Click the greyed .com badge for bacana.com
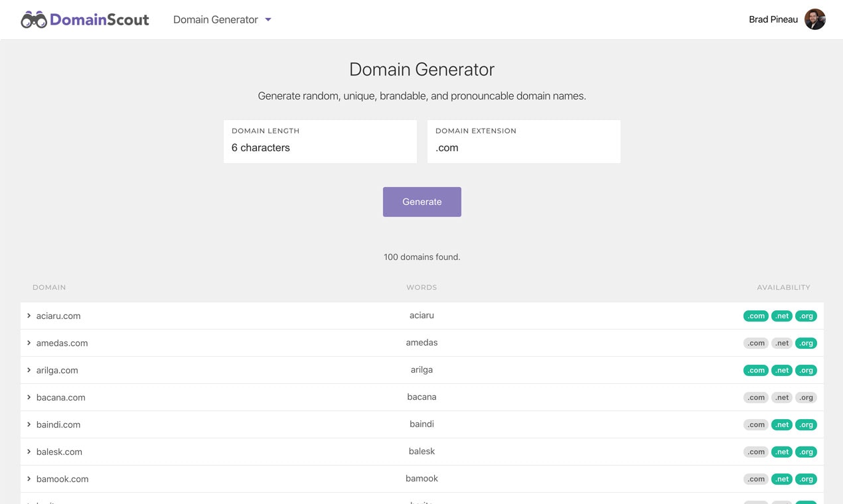 (x=755, y=397)
